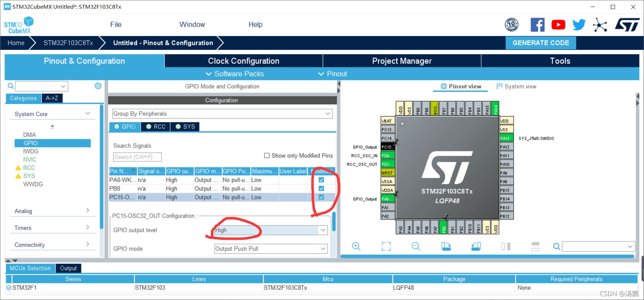Expand the Software Packs menu
644x300 pixels.
click(235, 74)
